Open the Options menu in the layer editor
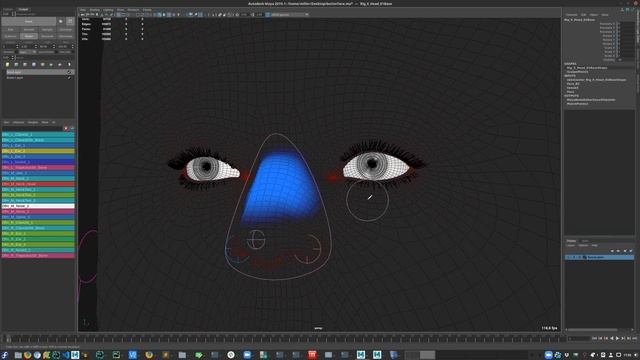Image resolution: width=640 pixels, height=360 pixels. (583, 246)
